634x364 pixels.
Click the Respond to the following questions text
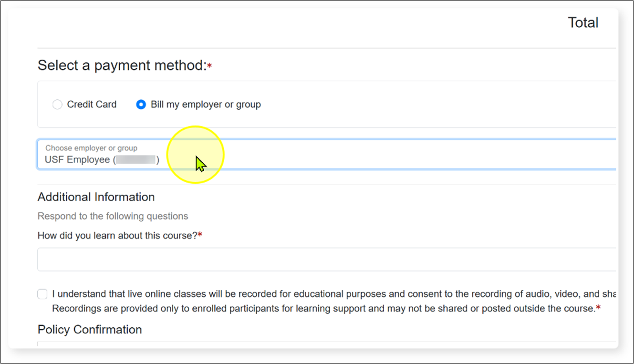(x=113, y=216)
